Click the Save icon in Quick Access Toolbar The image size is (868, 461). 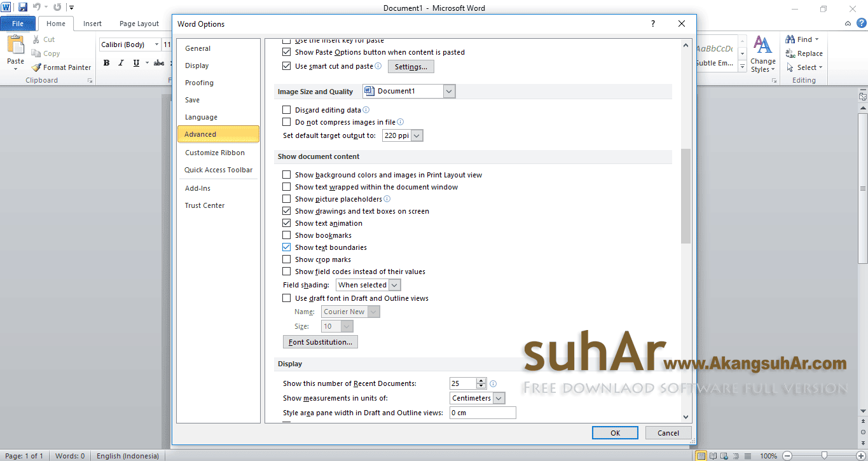[x=23, y=8]
